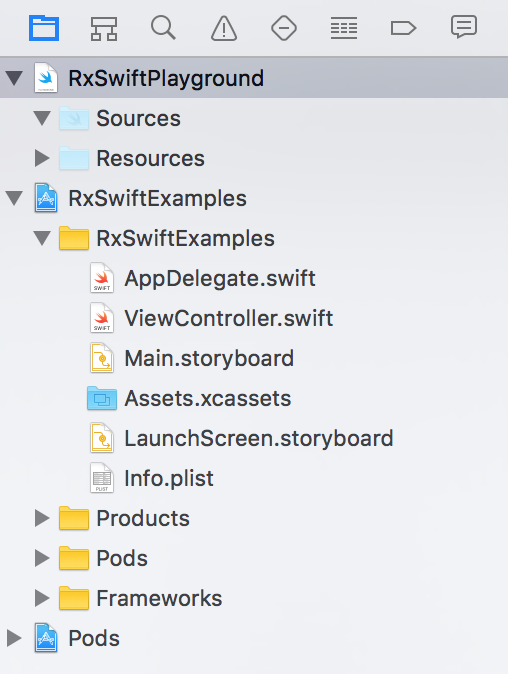
Task: Expand the bottom Pods project triangle
Action: pyautogui.click(x=14, y=638)
